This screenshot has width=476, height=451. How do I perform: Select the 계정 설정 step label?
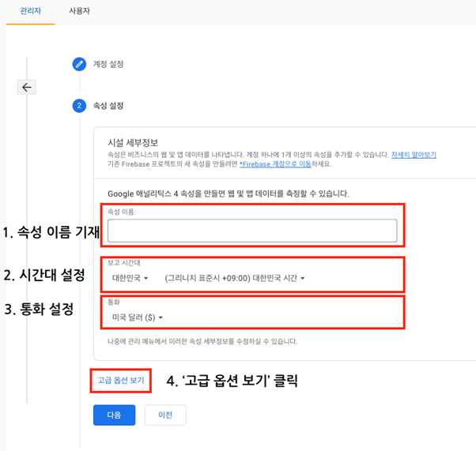(108, 64)
